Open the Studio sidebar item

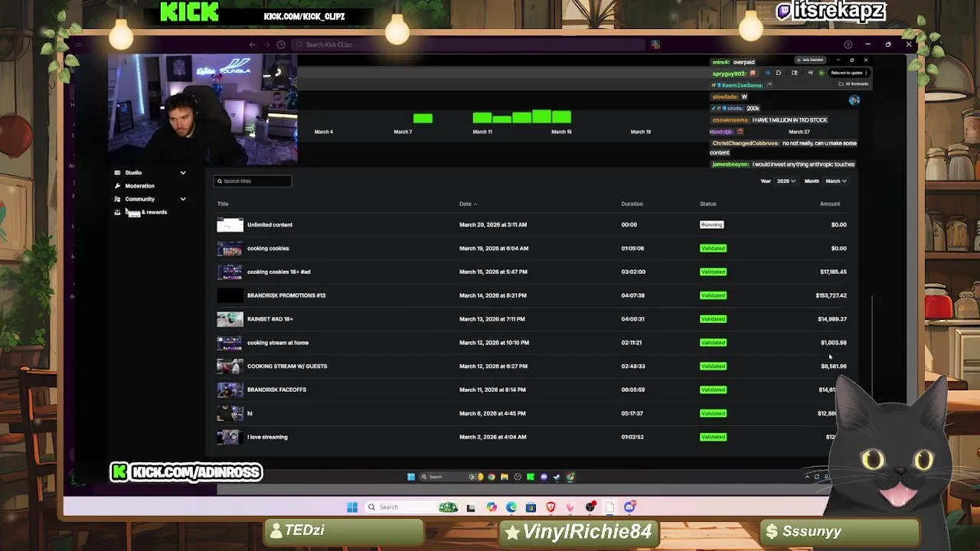133,172
